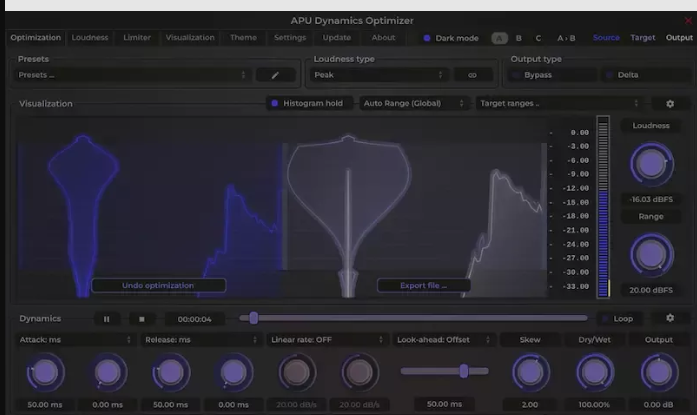The image size is (697, 415).
Task: Switch to the Settings tab
Action: (290, 38)
